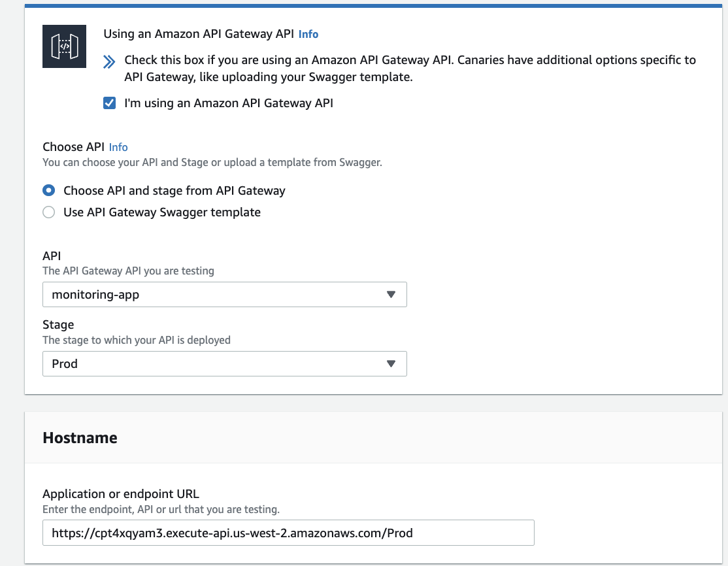Click the I'm using an Amazon API Gateway label
The height and width of the screenshot is (566, 728).
click(x=229, y=103)
